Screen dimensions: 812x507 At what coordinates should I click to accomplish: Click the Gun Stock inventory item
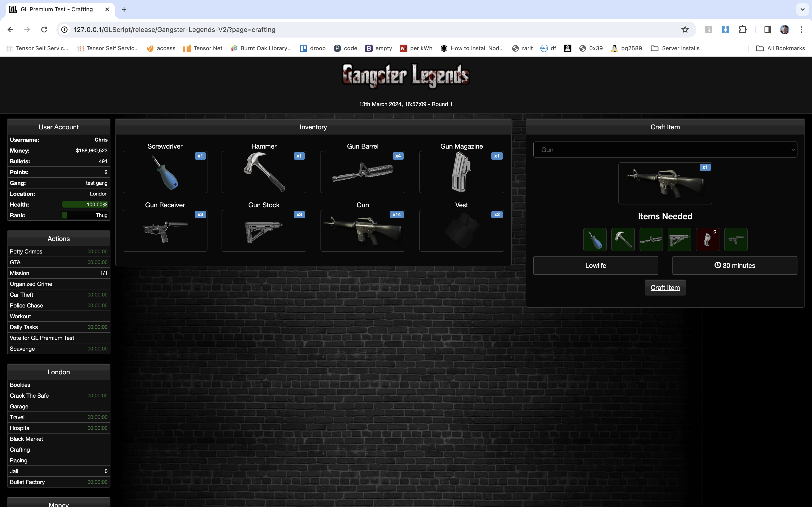tap(264, 231)
